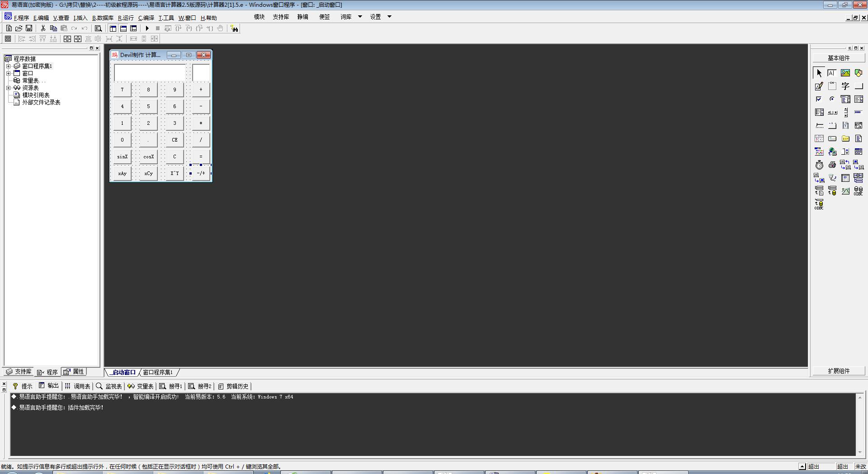Switch to the 窗口程序集1 editor tab
The image size is (868, 474).
(158, 372)
